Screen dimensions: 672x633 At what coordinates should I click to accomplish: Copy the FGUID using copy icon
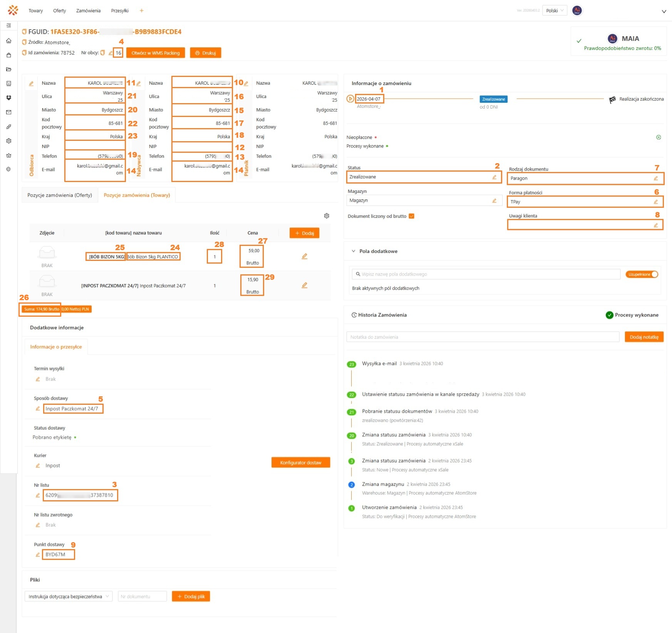(x=24, y=32)
